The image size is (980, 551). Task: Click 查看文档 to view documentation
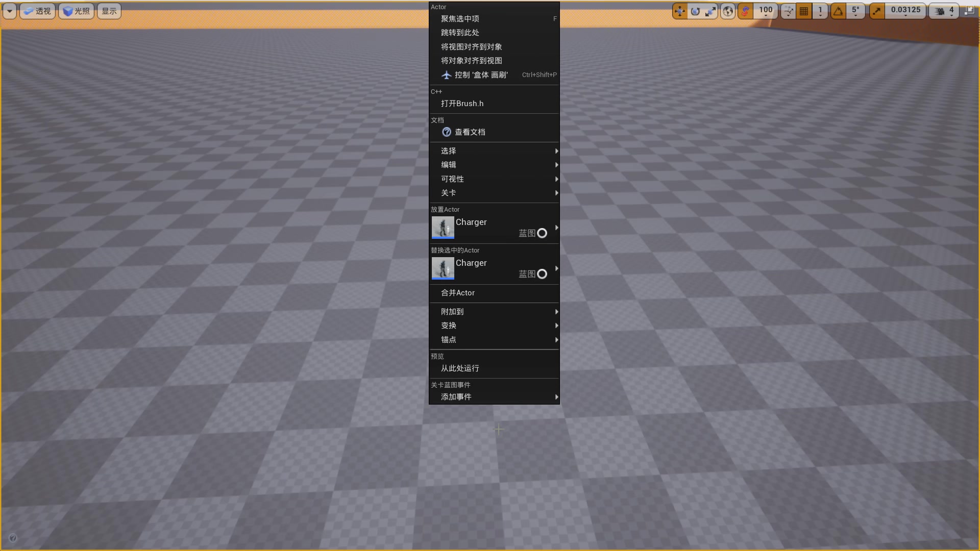[x=494, y=132]
